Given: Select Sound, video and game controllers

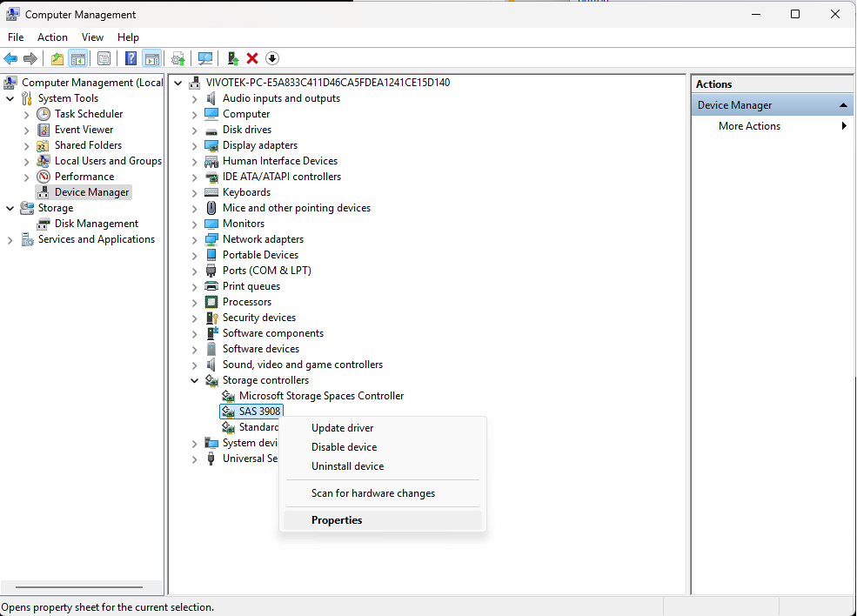Looking at the screenshot, I should click(x=302, y=365).
